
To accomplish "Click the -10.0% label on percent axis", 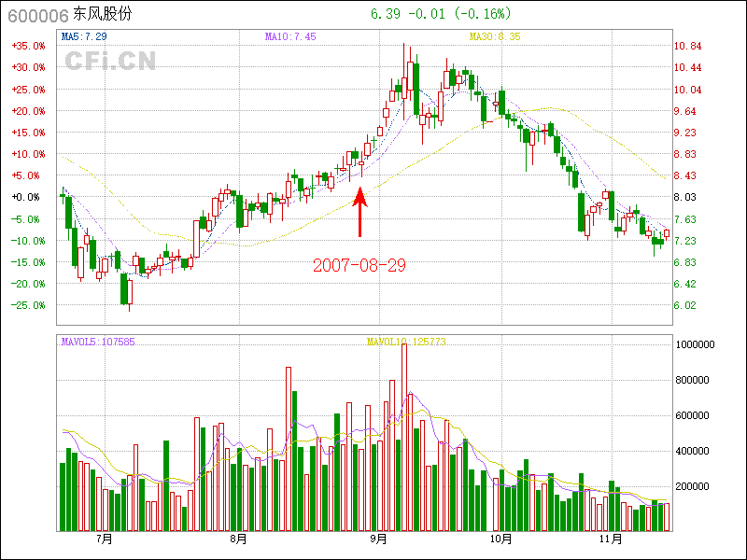I will tap(29, 241).
